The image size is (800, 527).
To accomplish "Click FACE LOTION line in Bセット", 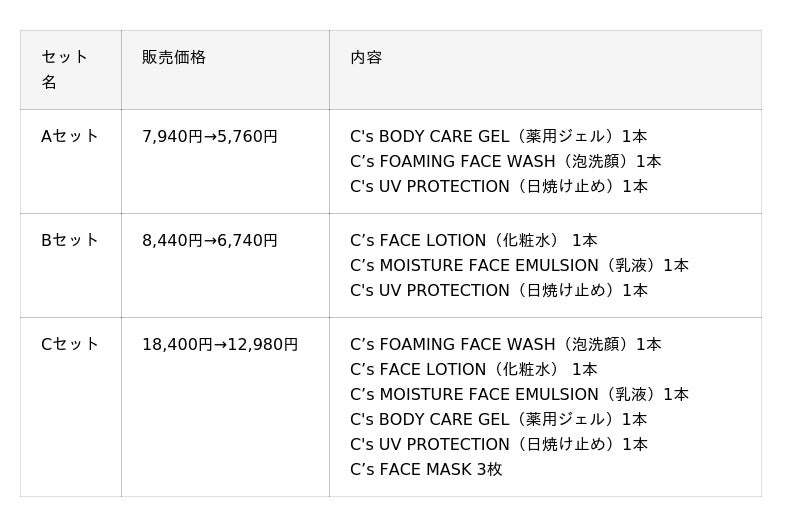I will (473, 240).
